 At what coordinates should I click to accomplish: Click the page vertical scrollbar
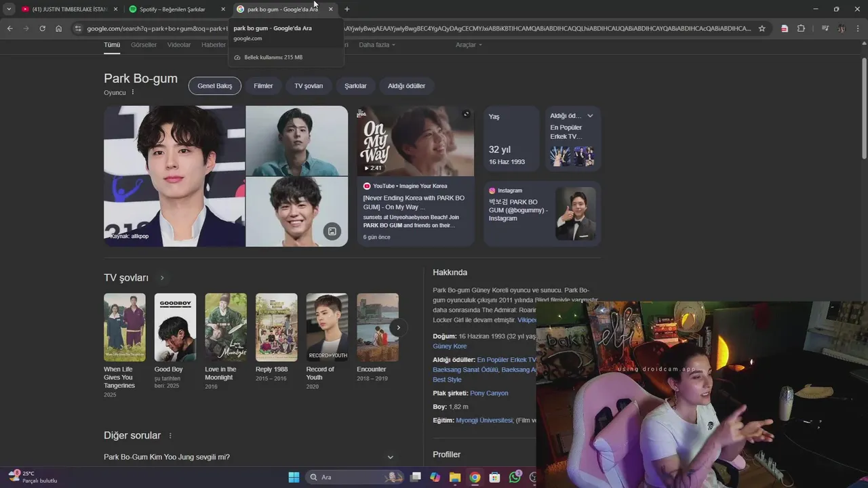click(863, 108)
